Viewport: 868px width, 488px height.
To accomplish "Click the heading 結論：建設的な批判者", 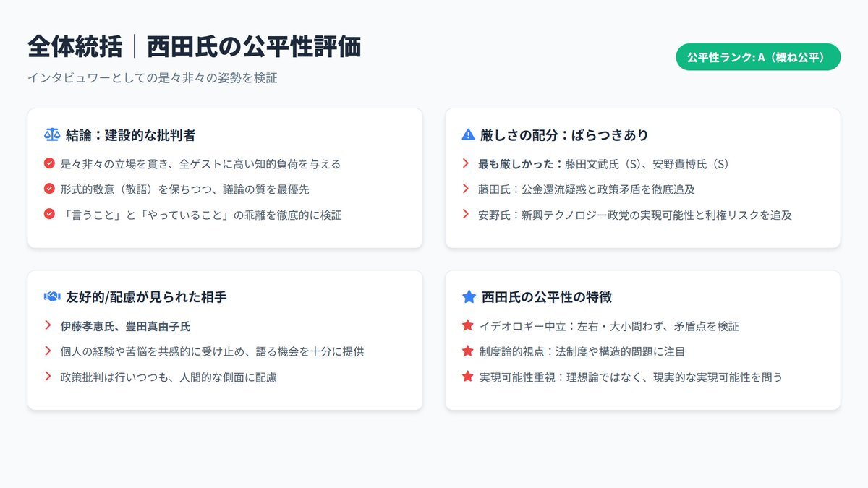I will point(130,134).
